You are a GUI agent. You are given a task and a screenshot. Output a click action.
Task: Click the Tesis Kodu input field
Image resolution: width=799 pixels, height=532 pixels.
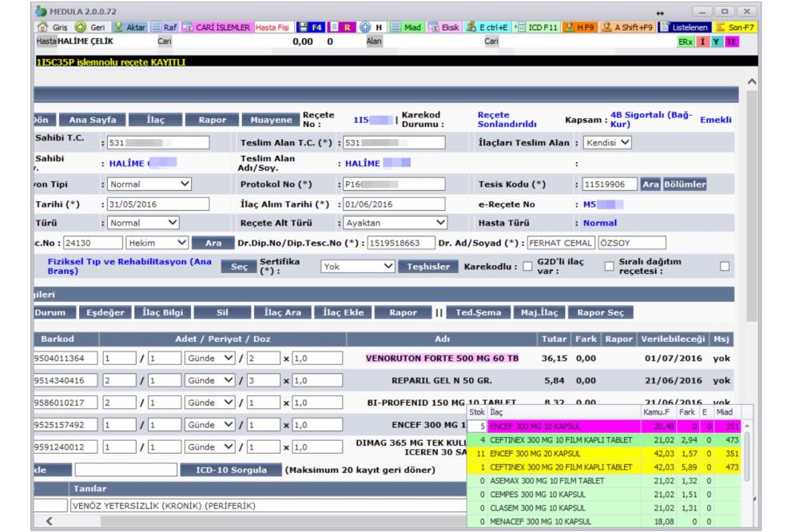610,185
